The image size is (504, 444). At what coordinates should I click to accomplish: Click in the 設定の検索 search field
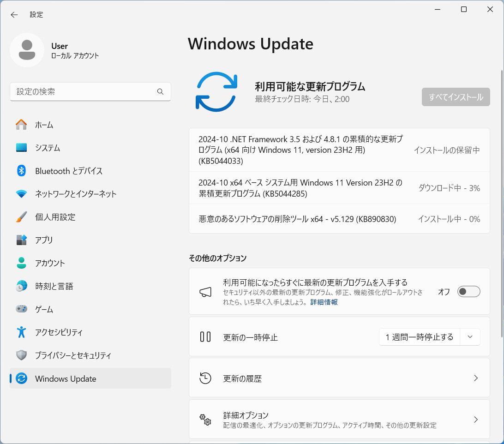tap(90, 92)
